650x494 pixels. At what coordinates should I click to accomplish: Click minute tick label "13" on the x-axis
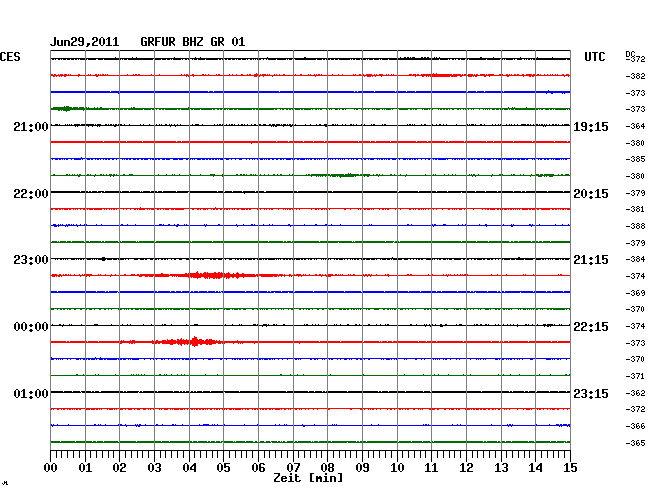501,467
